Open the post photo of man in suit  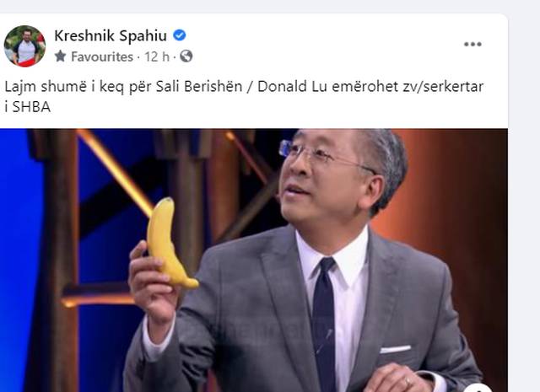[253, 260]
